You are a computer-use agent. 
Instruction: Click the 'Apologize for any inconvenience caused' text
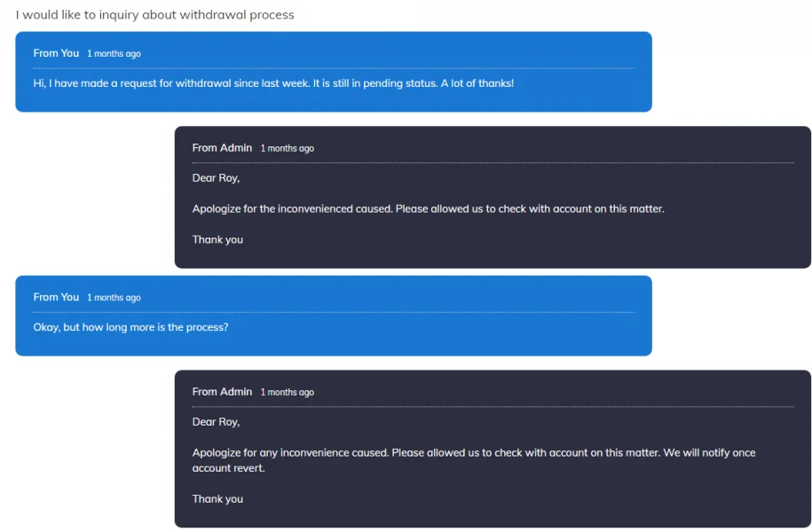[x=474, y=453]
